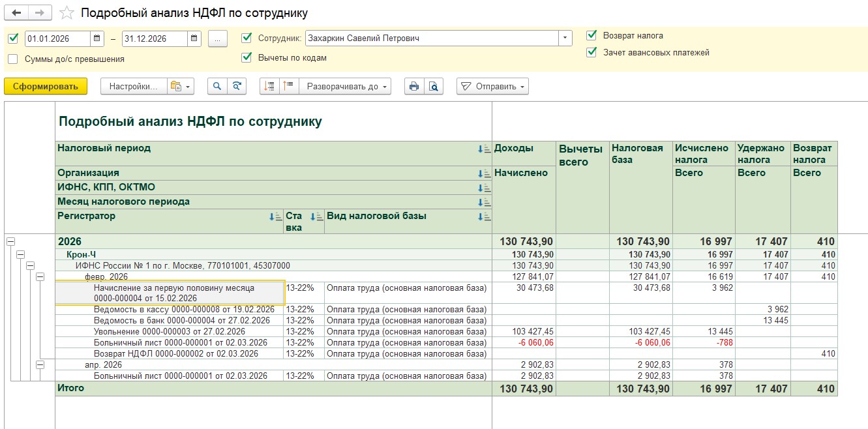Screen dimensions: 868x429
Task: Add report to favorites with star icon
Action: point(66,13)
